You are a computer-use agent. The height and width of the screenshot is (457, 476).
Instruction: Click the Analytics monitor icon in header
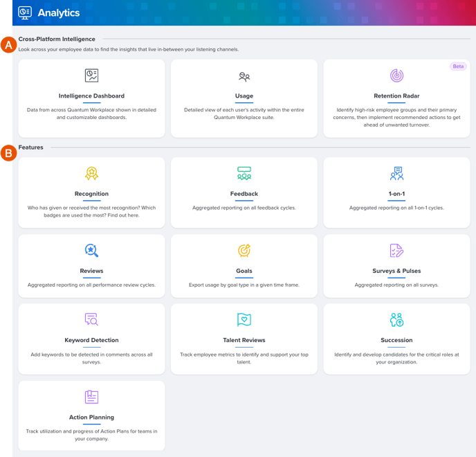tap(25, 12)
